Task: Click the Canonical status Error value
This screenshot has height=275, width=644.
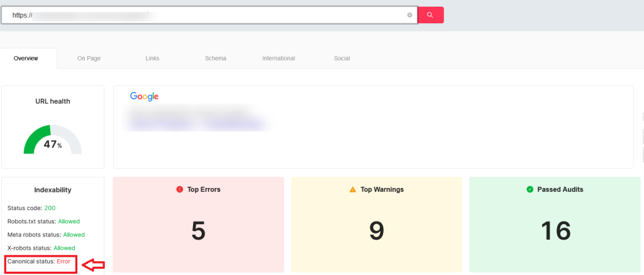Action: tap(64, 261)
